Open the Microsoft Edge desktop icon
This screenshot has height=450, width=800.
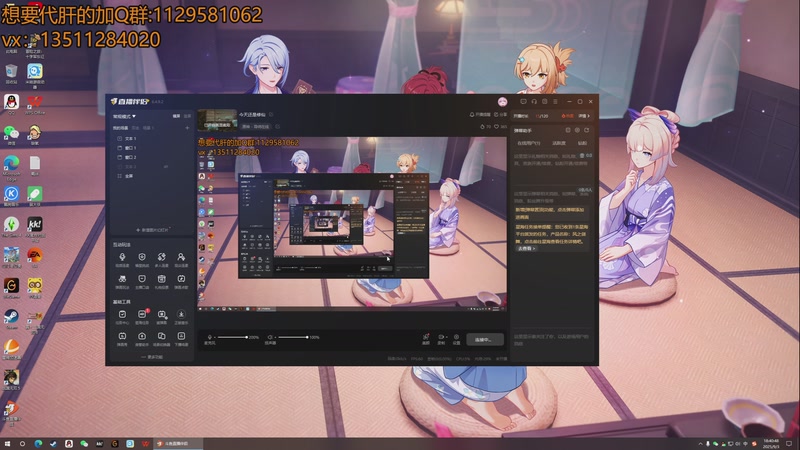(x=11, y=168)
